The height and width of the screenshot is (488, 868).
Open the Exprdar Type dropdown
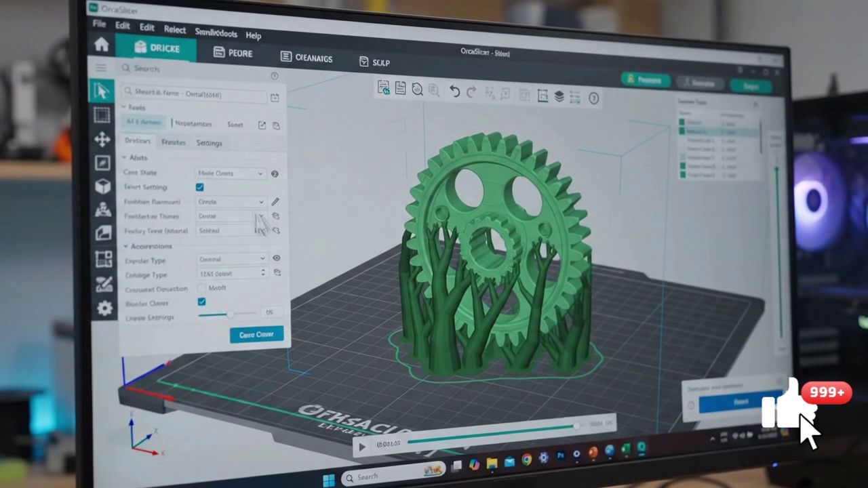pyautogui.click(x=232, y=259)
